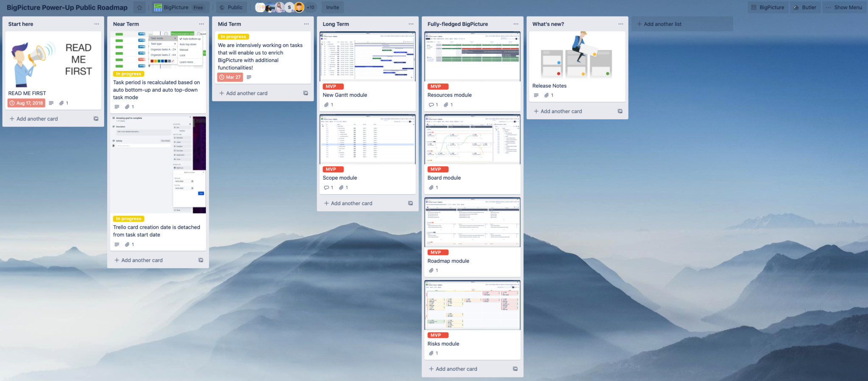This screenshot has width=868, height=381.
Task: Create from template in What's new? list
Action: point(620,111)
